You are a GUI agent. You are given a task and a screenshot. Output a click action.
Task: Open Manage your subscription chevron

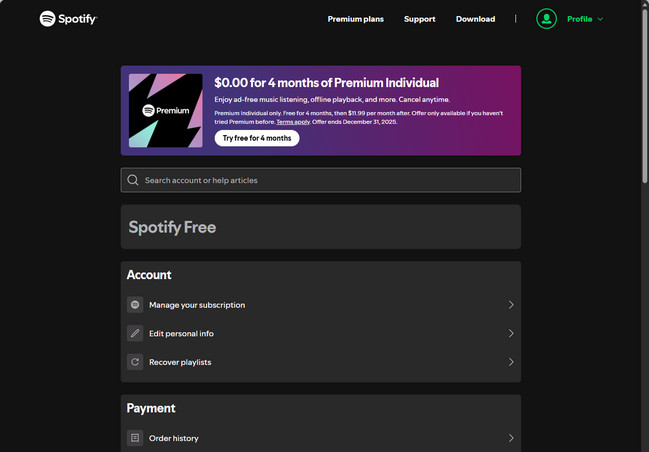click(511, 305)
